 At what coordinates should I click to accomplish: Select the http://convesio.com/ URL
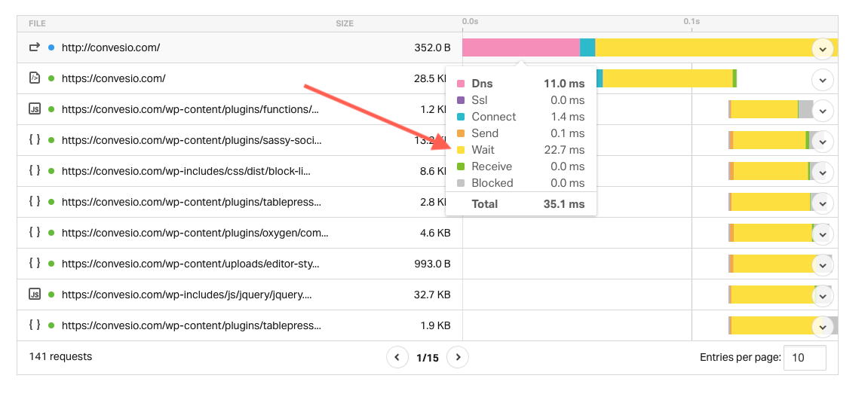111,47
